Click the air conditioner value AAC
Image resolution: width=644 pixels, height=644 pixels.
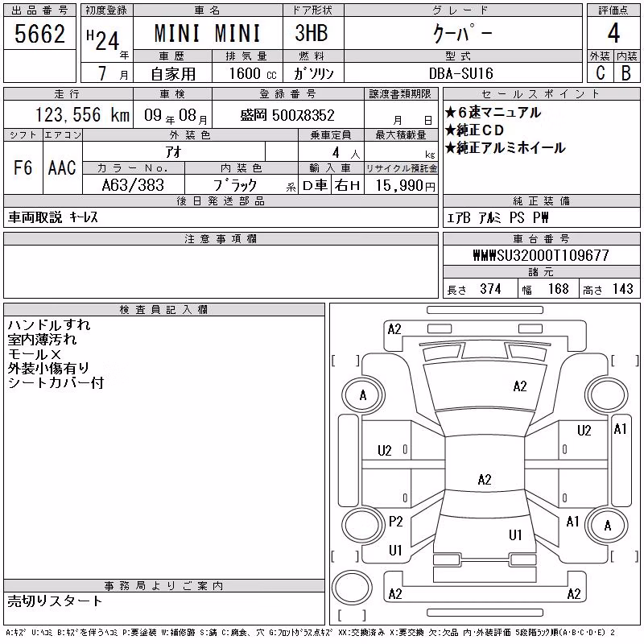click(x=62, y=167)
